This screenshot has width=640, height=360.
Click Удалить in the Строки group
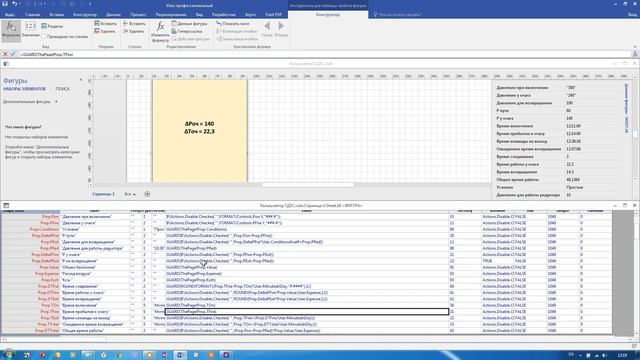134,31
